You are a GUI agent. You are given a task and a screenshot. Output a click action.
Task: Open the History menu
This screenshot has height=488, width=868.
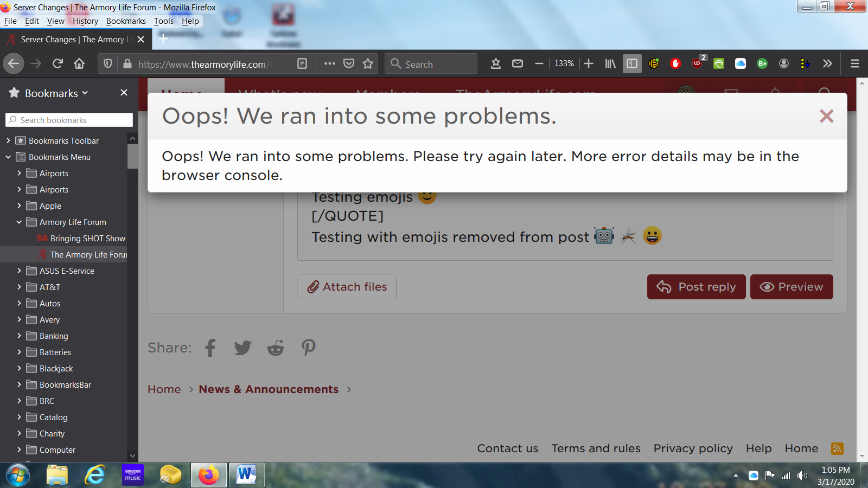click(85, 21)
